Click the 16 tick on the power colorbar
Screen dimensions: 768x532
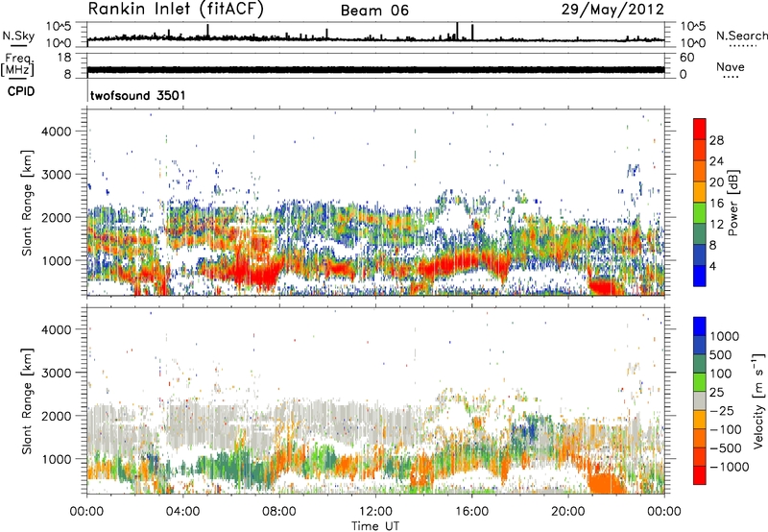tap(716, 204)
